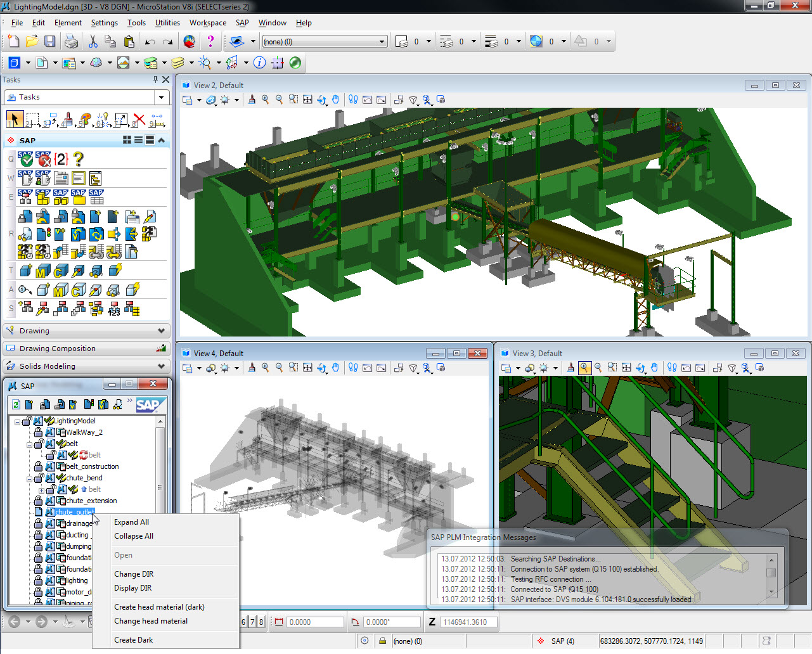Toggle the pin on the Tasks panel

155,80
